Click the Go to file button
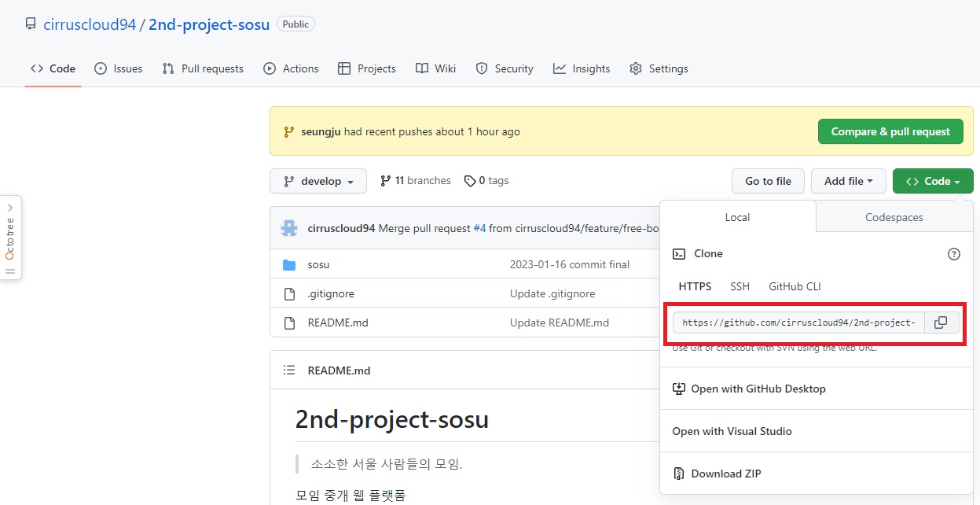Image resolution: width=980 pixels, height=505 pixels. click(768, 181)
